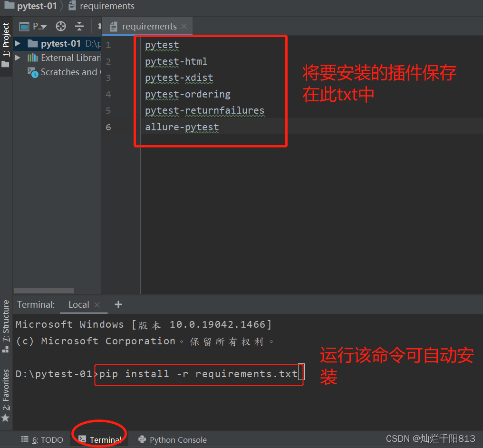Click the Project view window icon
This screenshot has height=448, width=483.
pos(24,27)
